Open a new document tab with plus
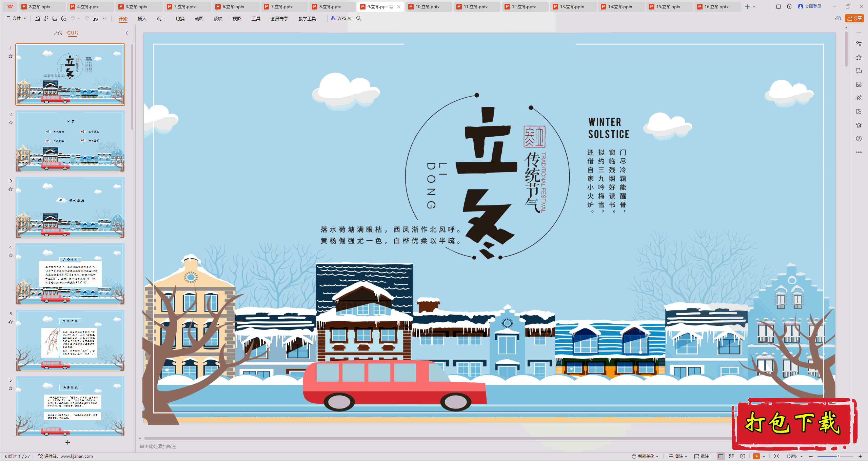 (x=747, y=7)
